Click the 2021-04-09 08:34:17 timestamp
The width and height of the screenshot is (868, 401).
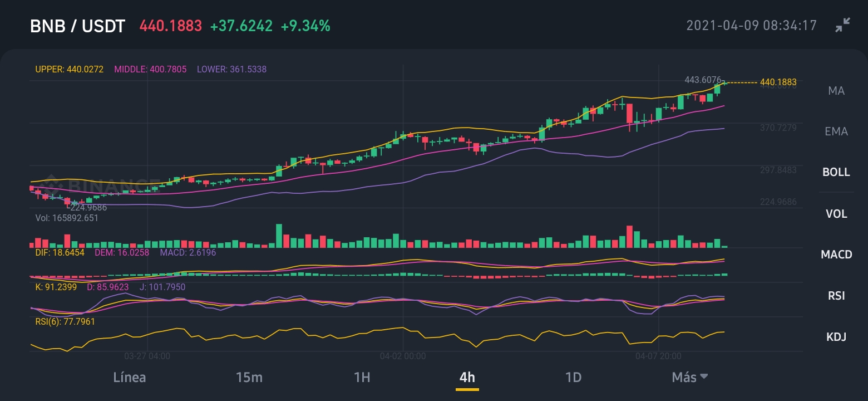(x=751, y=26)
